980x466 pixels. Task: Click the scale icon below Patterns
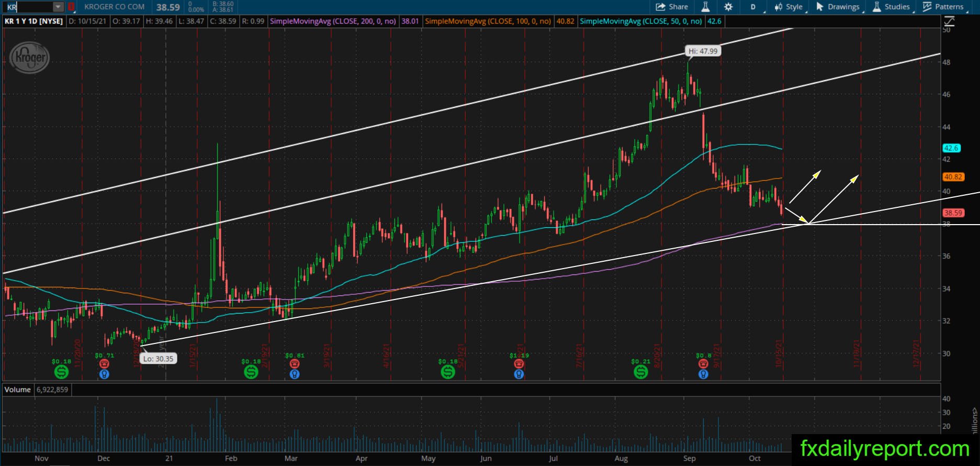pos(949,21)
